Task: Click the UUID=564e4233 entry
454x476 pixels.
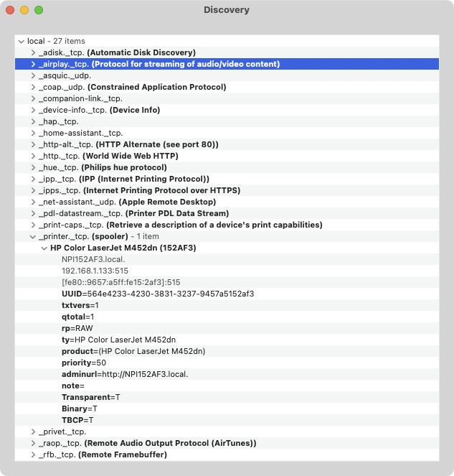Action: click(x=158, y=294)
